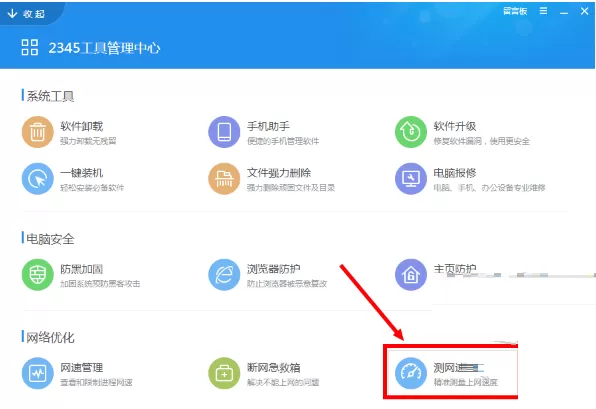Click the 防止浏览器被恶意篡改 description
596x409 pixels.
point(287,284)
